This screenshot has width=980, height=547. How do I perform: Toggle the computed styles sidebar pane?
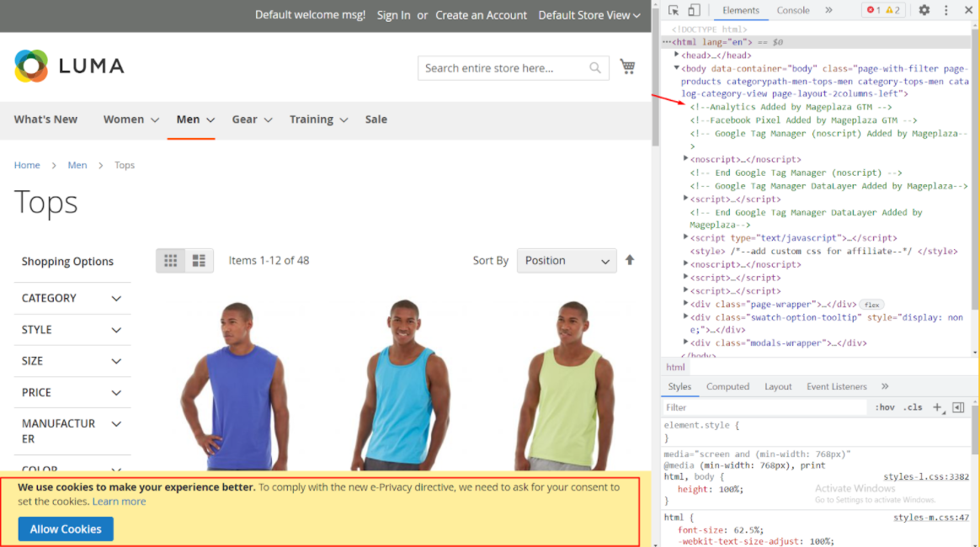pos(958,407)
